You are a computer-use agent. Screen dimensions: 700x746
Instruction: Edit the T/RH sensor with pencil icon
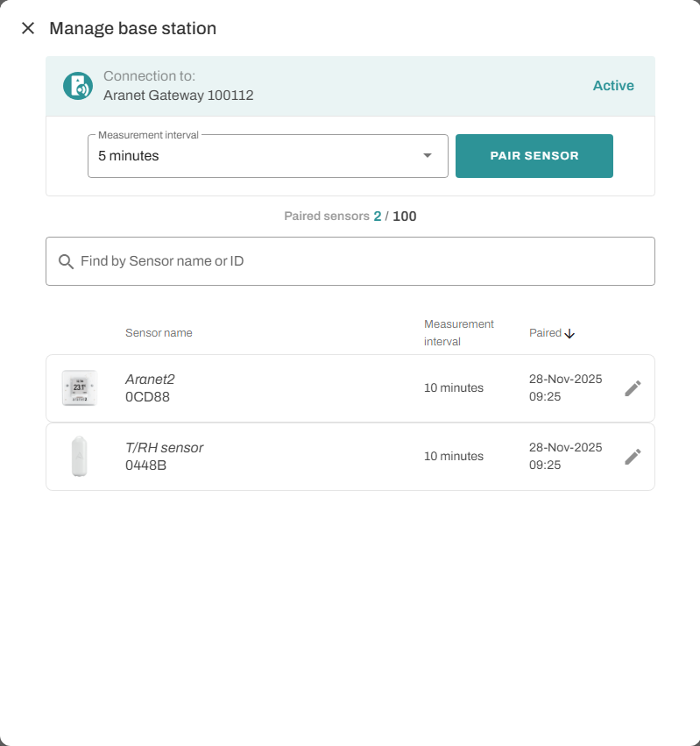[x=633, y=457]
